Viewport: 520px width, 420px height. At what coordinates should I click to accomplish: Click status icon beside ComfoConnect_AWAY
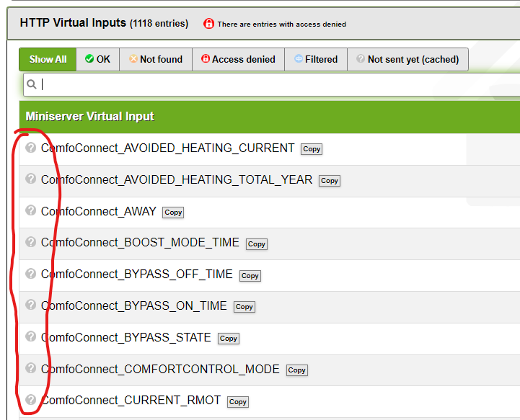point(31,210)
